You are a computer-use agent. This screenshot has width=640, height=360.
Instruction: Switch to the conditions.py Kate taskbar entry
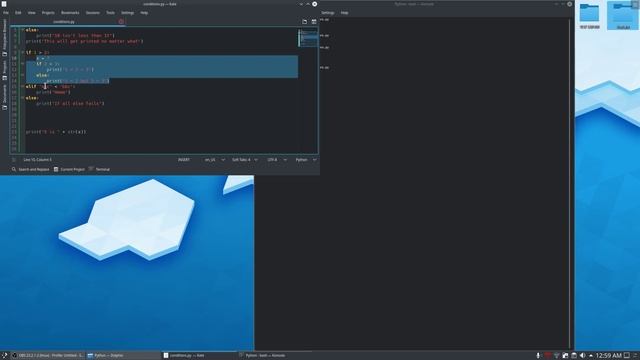pos(199,356)
